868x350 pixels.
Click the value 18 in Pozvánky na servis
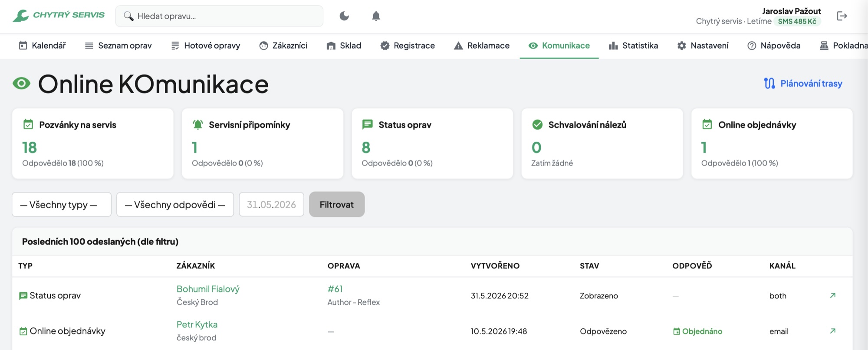click(30, 147)
